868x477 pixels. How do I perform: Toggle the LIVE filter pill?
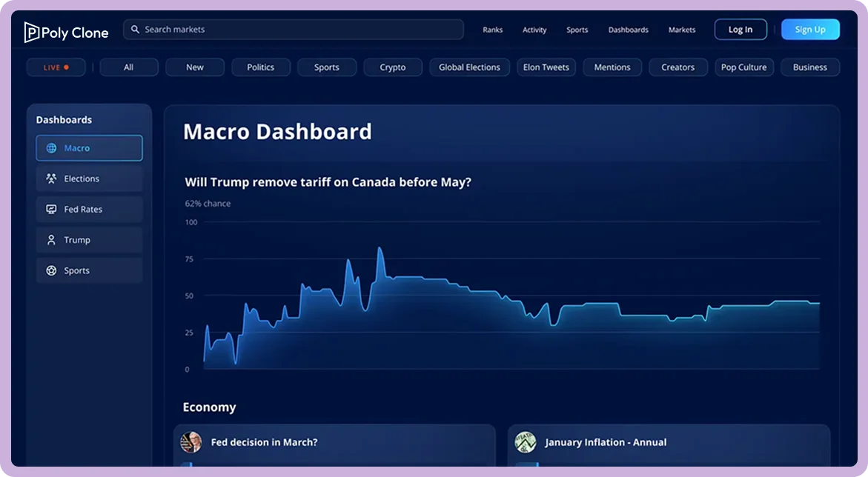[56, 67]
